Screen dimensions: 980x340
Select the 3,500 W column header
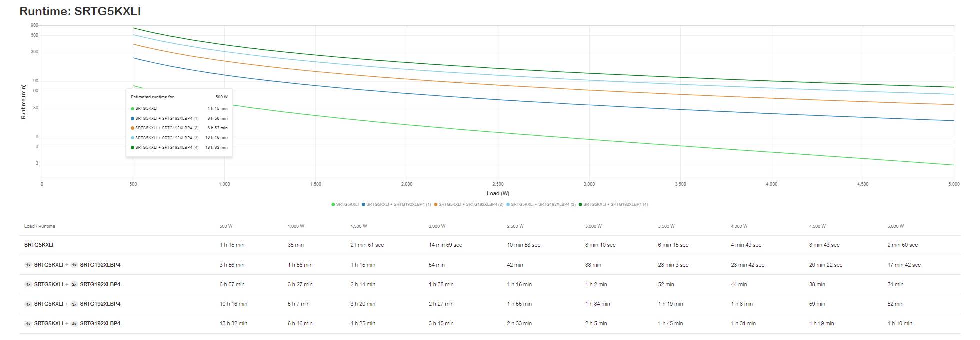[x=666, y=226]
